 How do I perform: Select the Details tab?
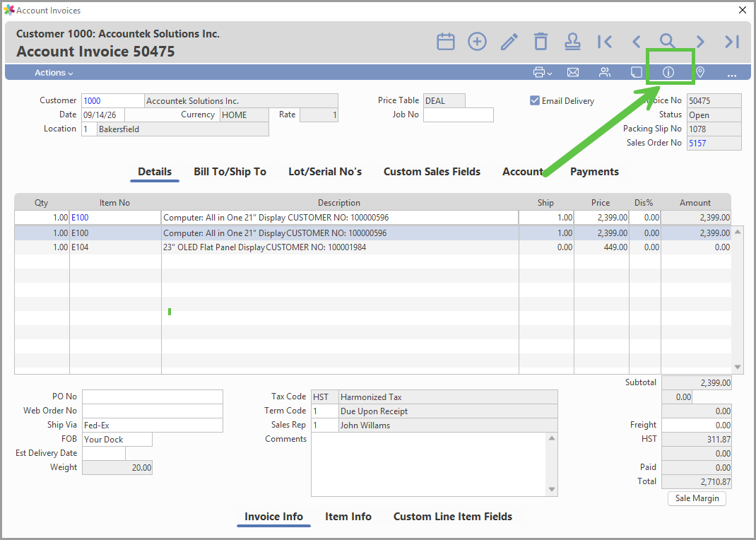155,172
